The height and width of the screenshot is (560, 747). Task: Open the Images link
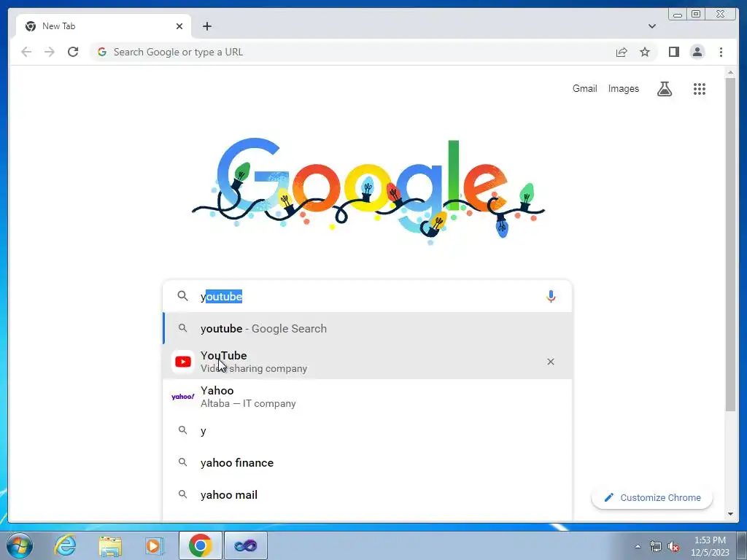click(x=623, y=88)
